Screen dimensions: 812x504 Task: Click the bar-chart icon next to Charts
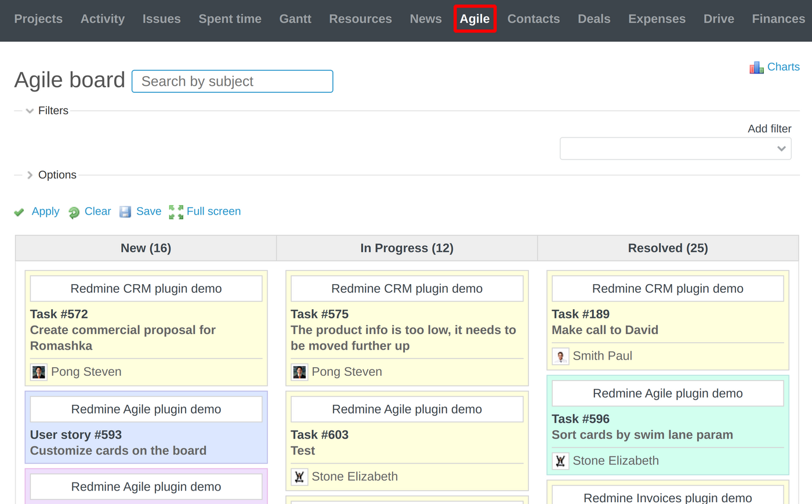click(x=756, y=67)
